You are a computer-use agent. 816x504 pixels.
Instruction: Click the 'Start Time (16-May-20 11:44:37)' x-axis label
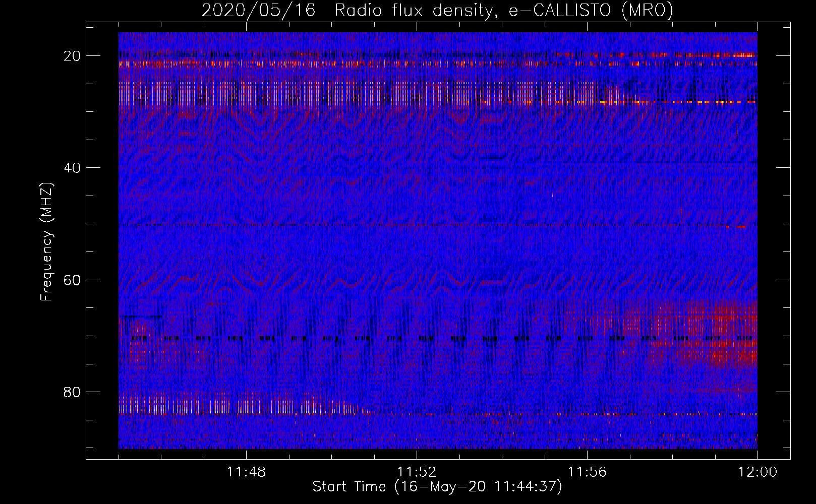click(437, 487)
